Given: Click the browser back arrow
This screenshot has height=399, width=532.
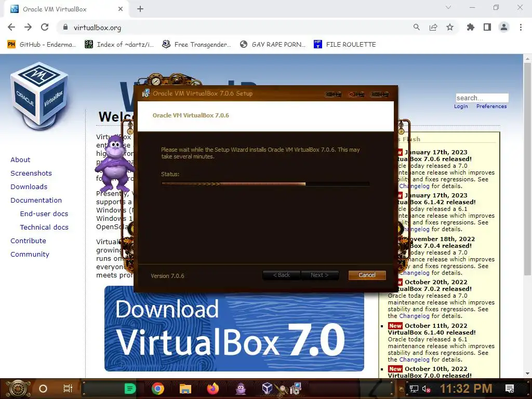Looking at the screenshot, I should pos(11,27).
